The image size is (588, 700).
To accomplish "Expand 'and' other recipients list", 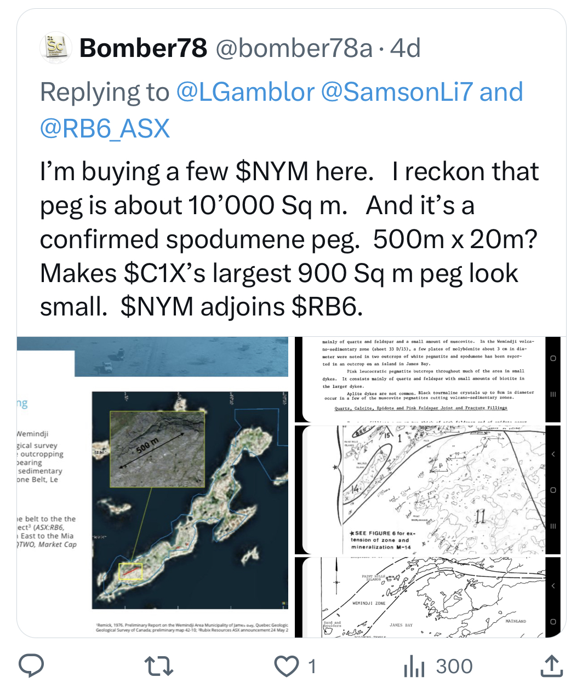I will (x=501, y=92).
